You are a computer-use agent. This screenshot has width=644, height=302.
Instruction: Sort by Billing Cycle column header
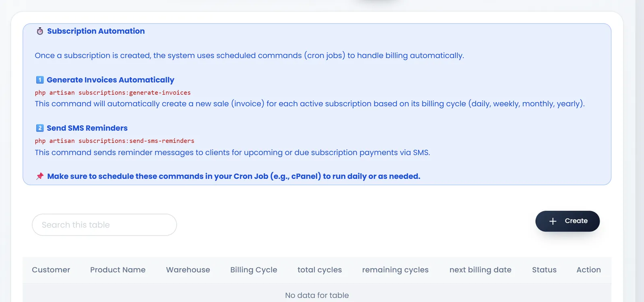(x=254, y=270)
